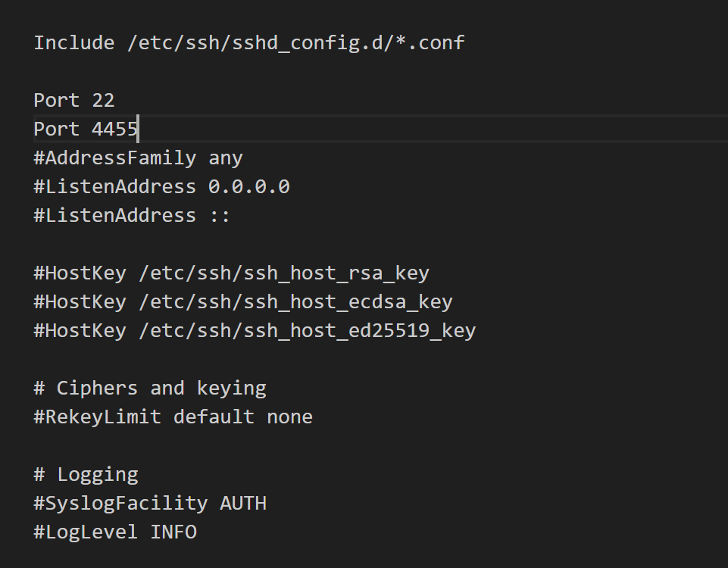This screenshot has width=728, height=568.
Task: Click the '# Ciphers and keying' comment
Action: 150,389
